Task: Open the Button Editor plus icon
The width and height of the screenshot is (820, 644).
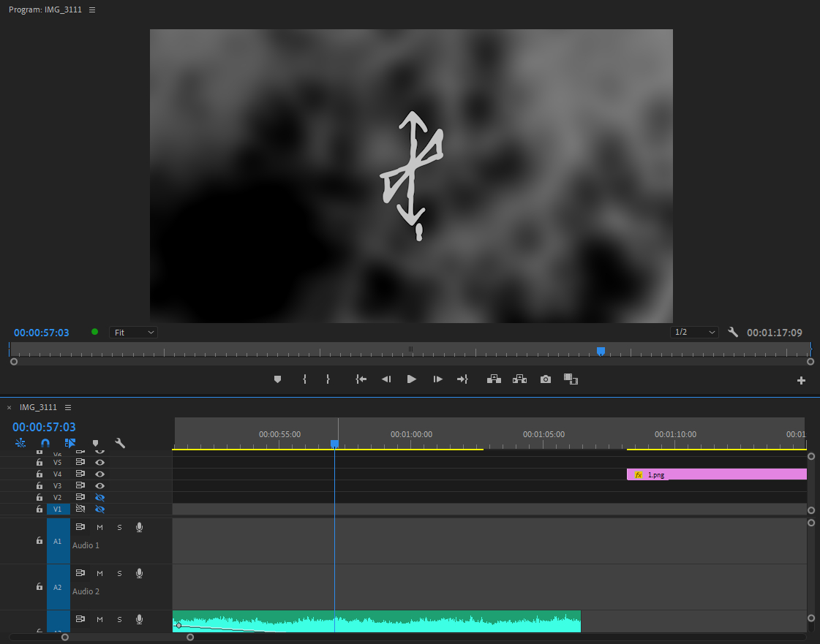Action: pyautogui.click(x=801, y=380)
